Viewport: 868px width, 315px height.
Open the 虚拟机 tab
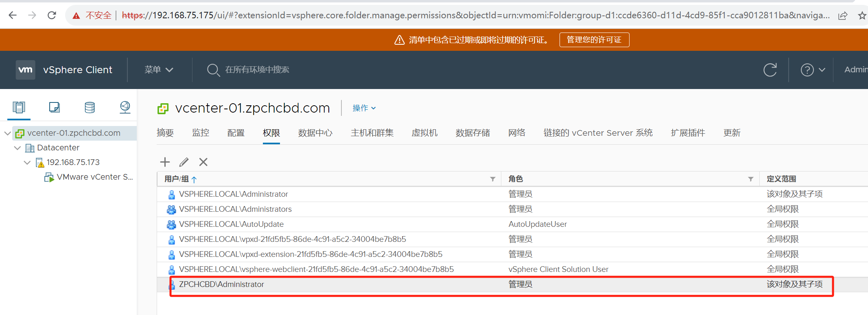pos(424,133)
